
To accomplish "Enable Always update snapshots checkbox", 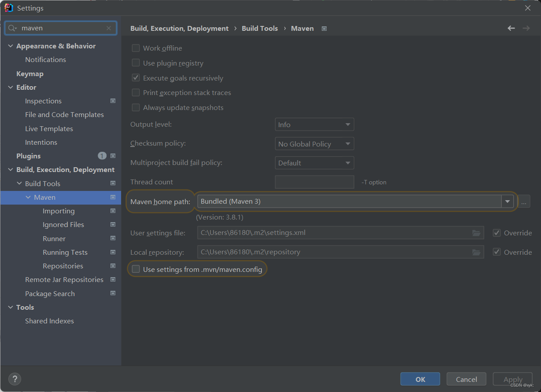I will pos(136,107).
